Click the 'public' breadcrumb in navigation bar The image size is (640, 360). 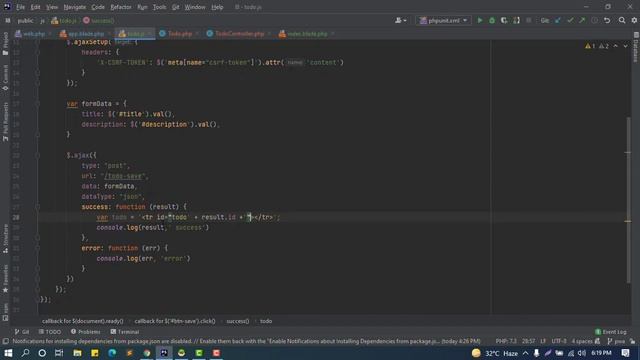pos(25,20)
